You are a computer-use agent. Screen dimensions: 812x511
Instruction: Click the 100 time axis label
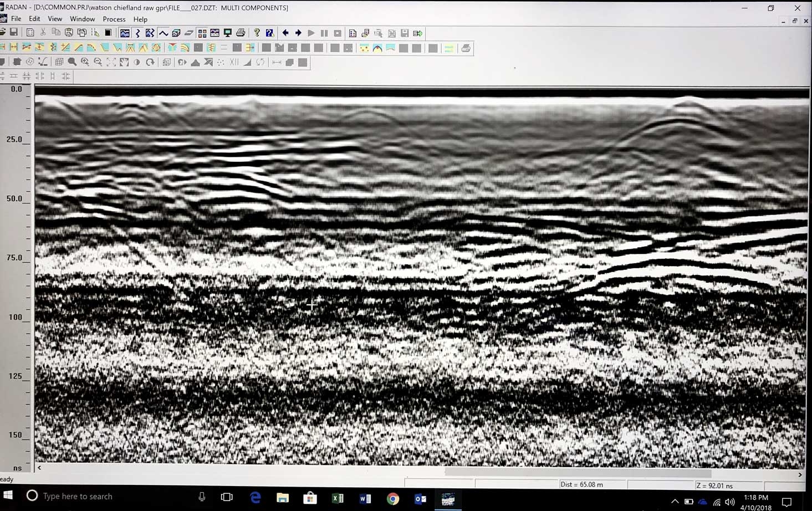pos(15,317)
